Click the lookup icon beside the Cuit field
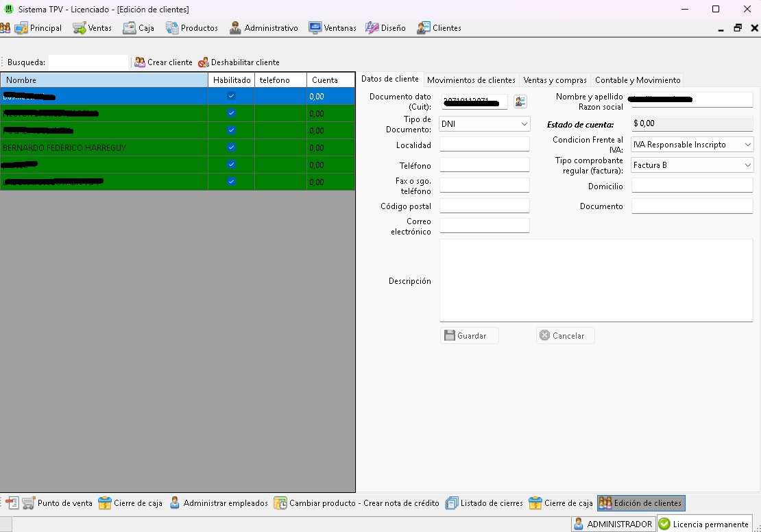The width and height of the screenshot is (761, 532). 520,101
